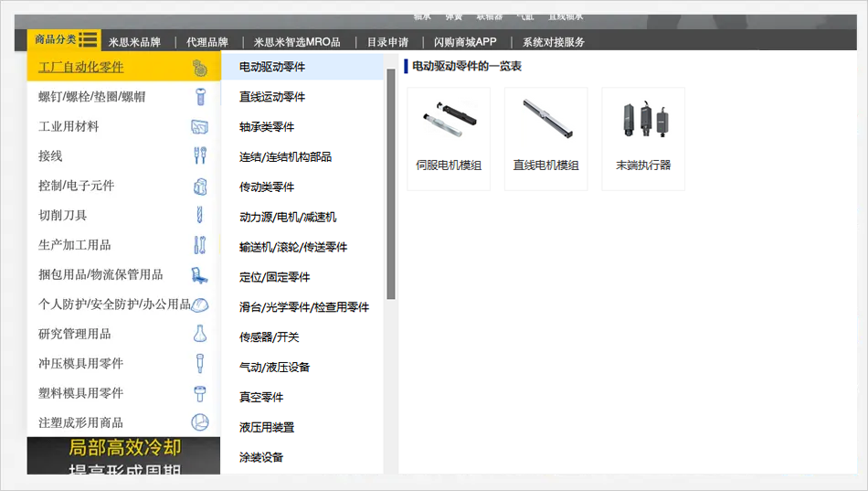Open the 闪购商城APP navigation link

[x=465, y=42]
